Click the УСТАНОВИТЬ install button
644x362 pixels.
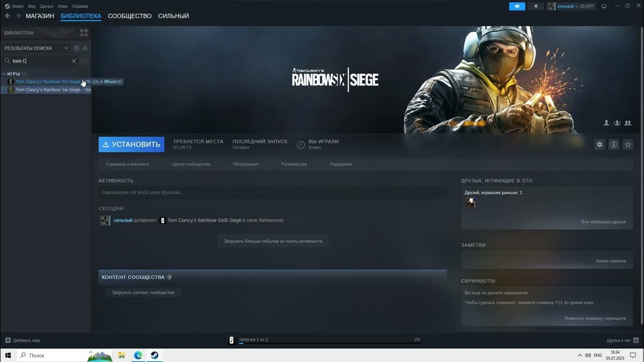[131, 144]
